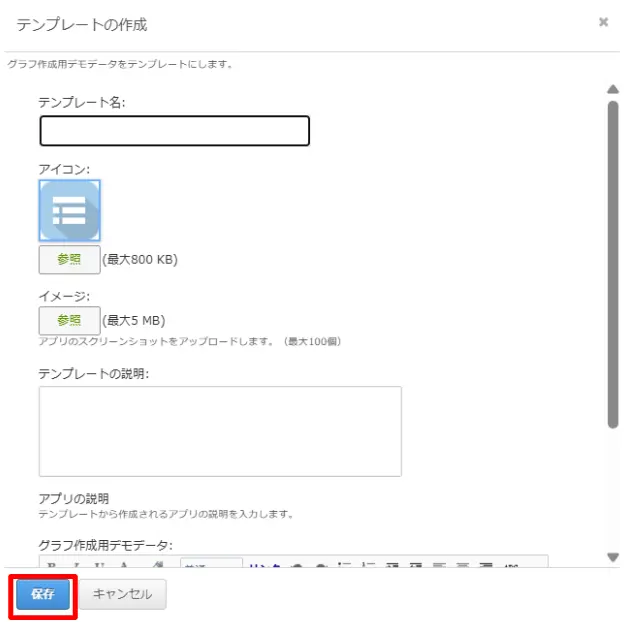
Task: Click the scrollbar up arrow
Action: [613, 89]
